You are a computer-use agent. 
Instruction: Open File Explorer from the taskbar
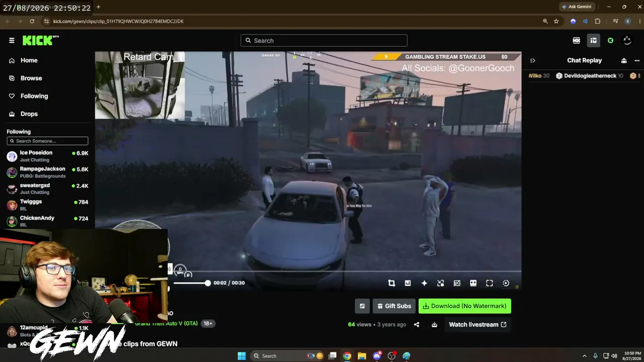(x=362, y=356)
